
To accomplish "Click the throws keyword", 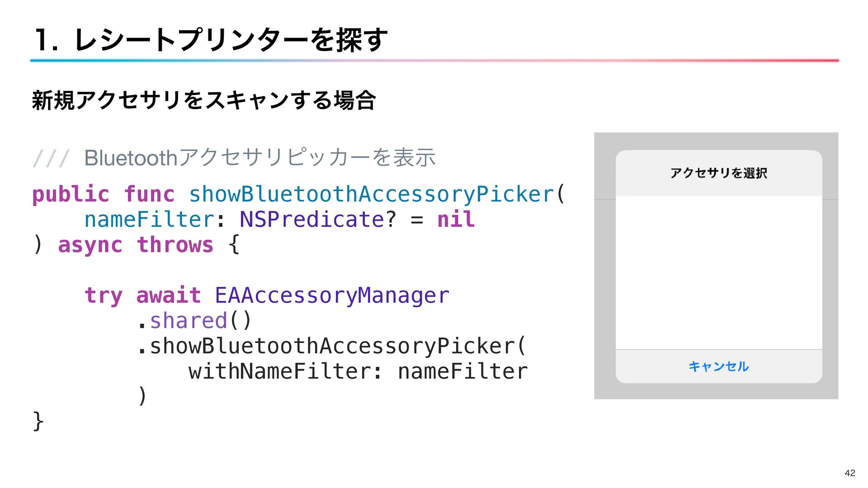I will click(x=175, y=245).
